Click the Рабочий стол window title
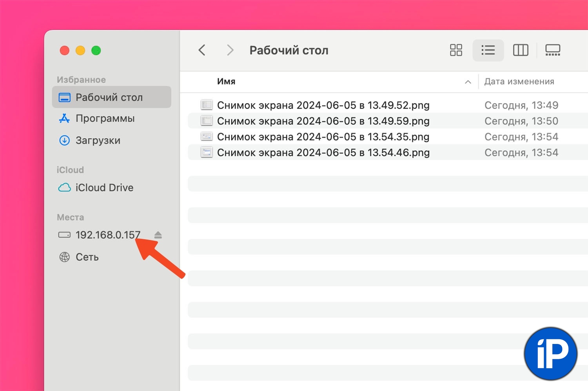 coord(289,50)
